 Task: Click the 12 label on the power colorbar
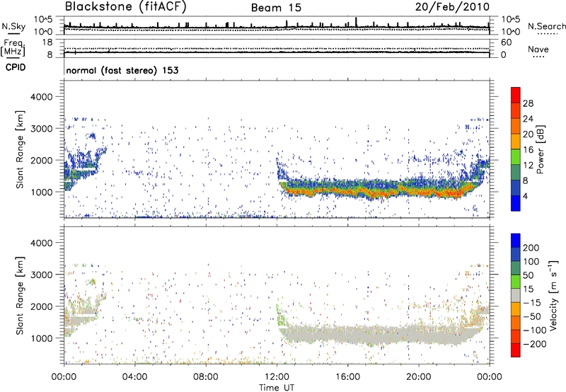[528, 166]
